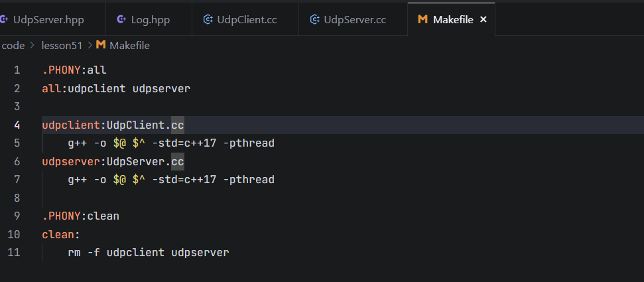Viewport: 644px width, 282px height.
Task: Click the orange M icon on Makefile tab
Action: (x=422, y=19)
